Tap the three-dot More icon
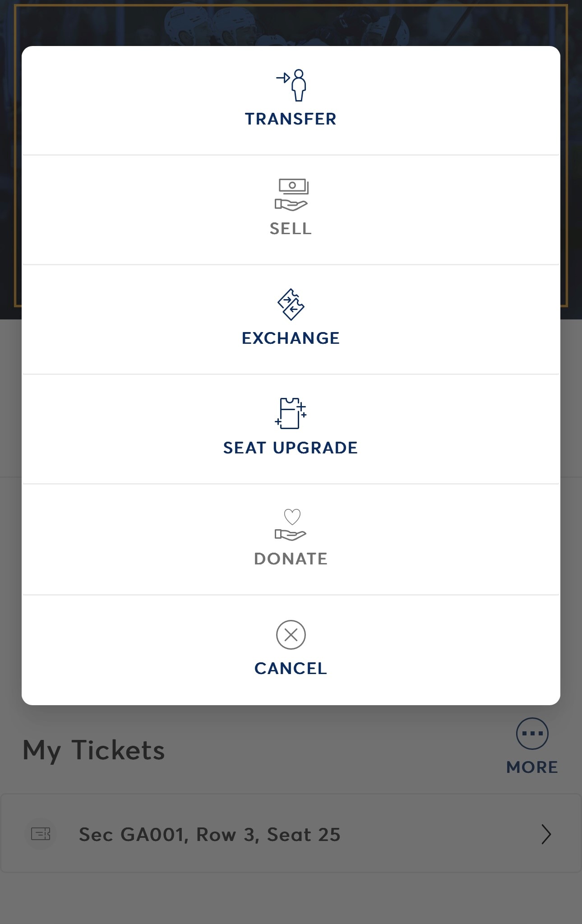This screenshot has width=582, height=924. 532,734
